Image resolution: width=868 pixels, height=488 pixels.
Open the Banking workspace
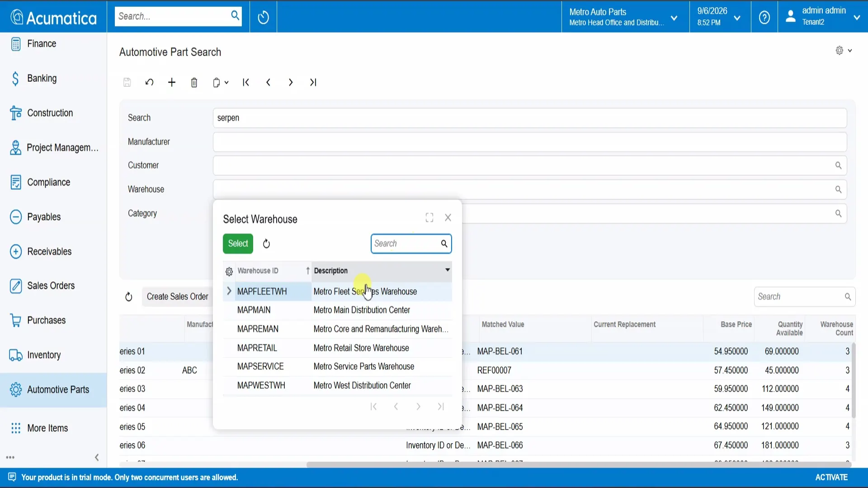[53, 78]
